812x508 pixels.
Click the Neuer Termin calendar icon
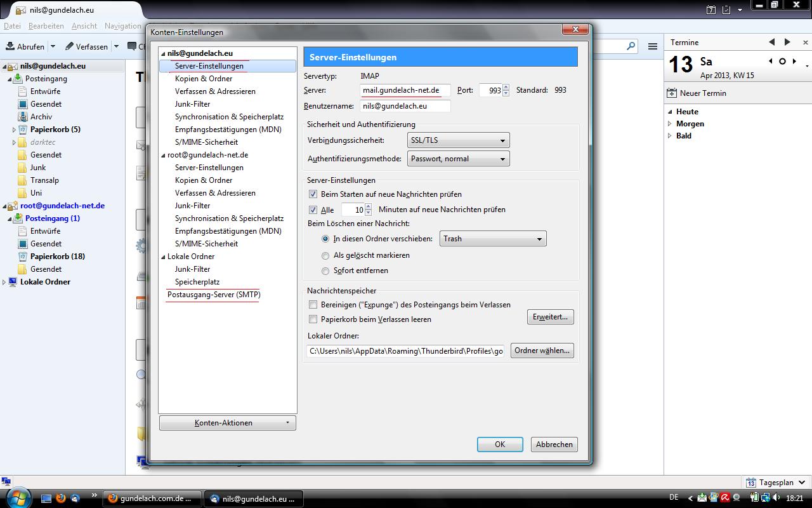point(672,93)
